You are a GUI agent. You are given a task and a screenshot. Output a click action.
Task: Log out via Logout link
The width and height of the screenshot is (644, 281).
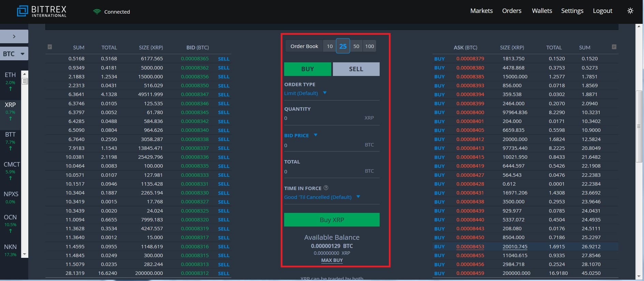coord(602,11)
